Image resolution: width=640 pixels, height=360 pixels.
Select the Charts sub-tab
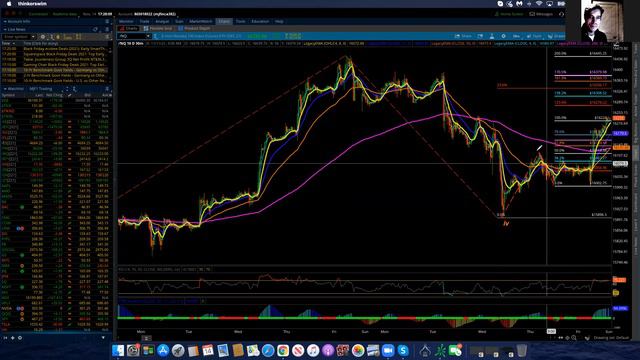pyautogui.click(x=129, y=29)
